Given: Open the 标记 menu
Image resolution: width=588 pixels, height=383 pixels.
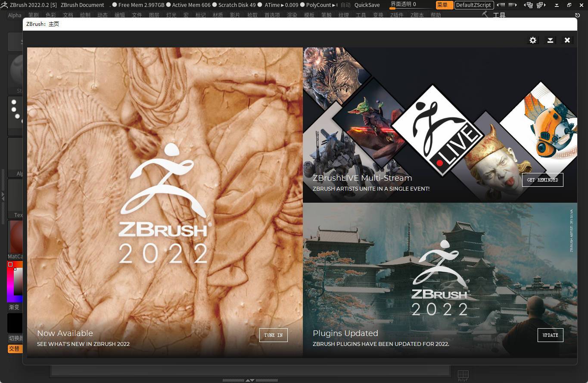Looking at the screenshot, I should pyautogui.click(x=201, y=15).
